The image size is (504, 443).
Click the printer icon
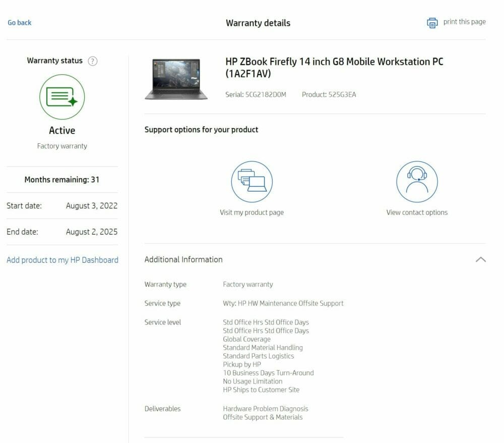[432, 23]
